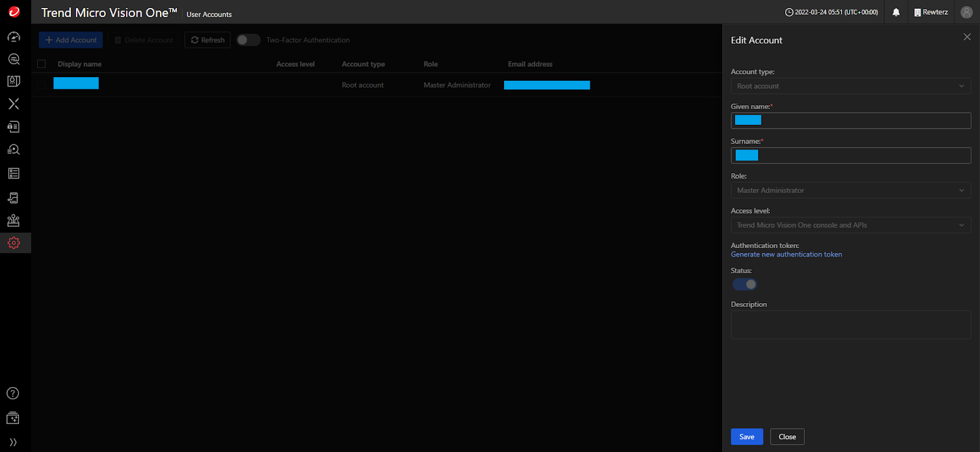This screenshot has height=452, width=980.
Task: Click the Given name input field
Action: tap(851, 121)
